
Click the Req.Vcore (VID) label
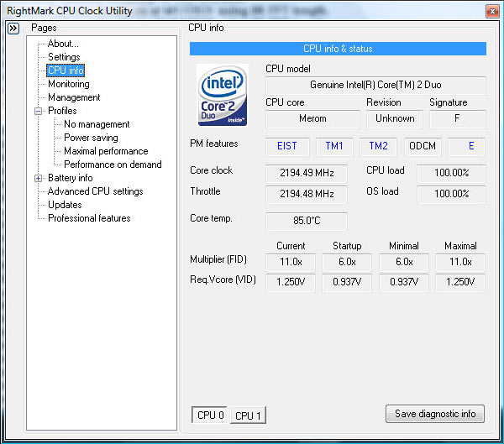pos(223,279)
